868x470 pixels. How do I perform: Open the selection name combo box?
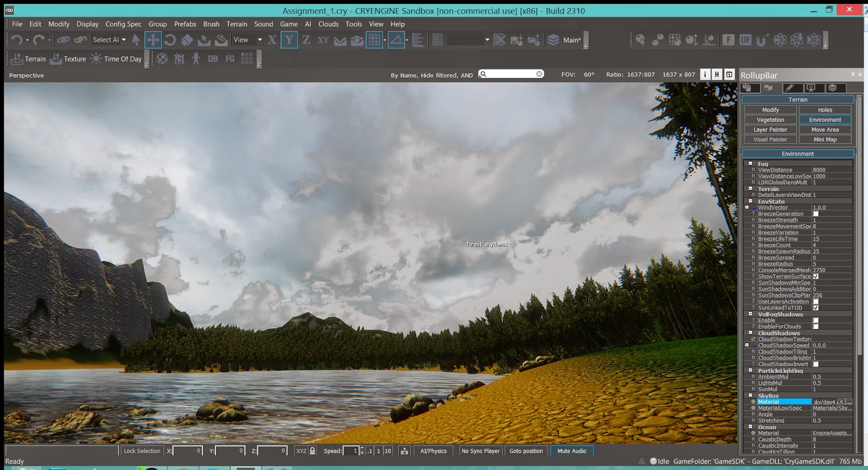point(468,40)
